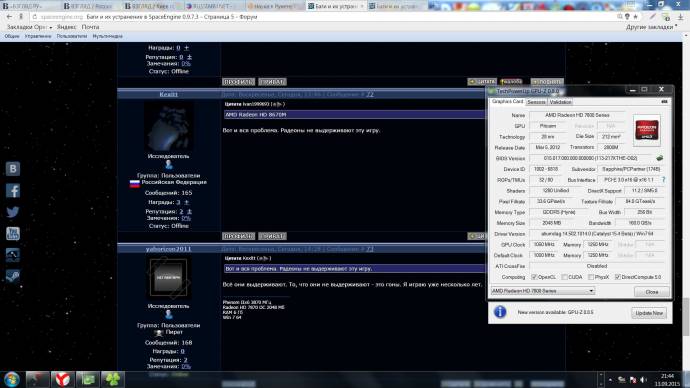
Task: Click the GPU-Z BIOS save chip icon
Action: click(x=659, y=158)
